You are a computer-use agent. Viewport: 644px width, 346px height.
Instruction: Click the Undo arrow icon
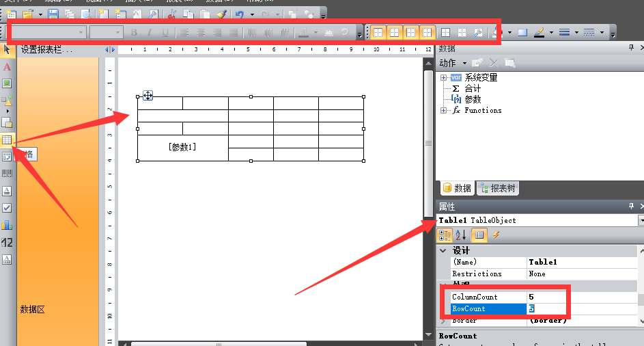click(240, 14)
